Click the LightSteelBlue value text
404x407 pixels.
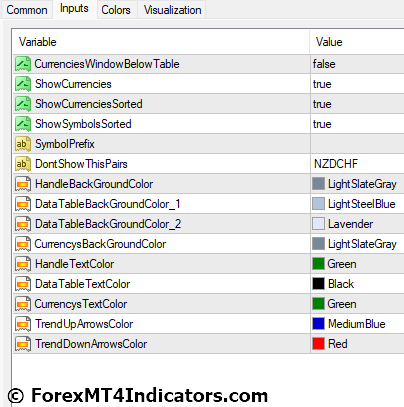(362, 204)
